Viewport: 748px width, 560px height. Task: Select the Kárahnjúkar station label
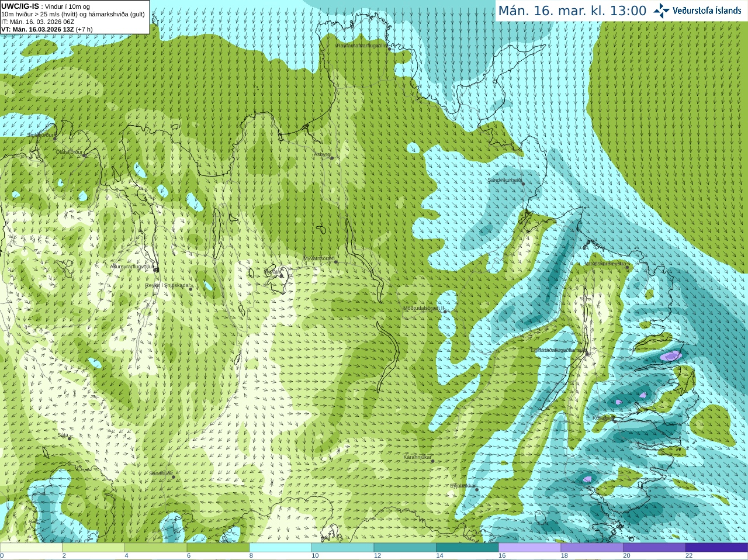point(417,457)
